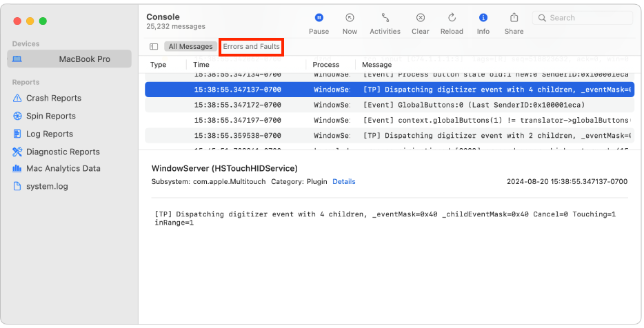Screen dimensions: 644x328
Task: Click the Log Reports document icon
Action: coord(17,134)
